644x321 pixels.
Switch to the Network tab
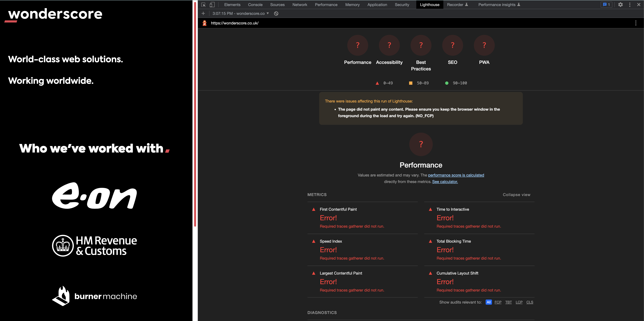(x=299, y=5)
